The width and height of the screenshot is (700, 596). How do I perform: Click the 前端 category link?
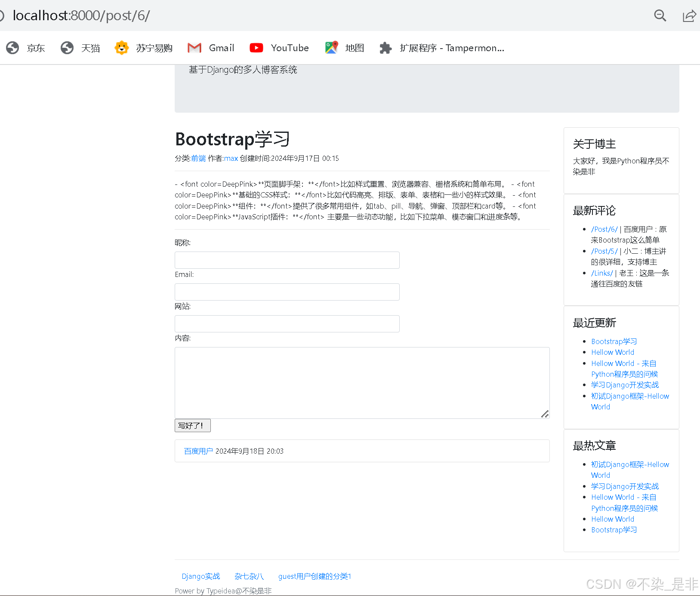[x=198, y=158]
